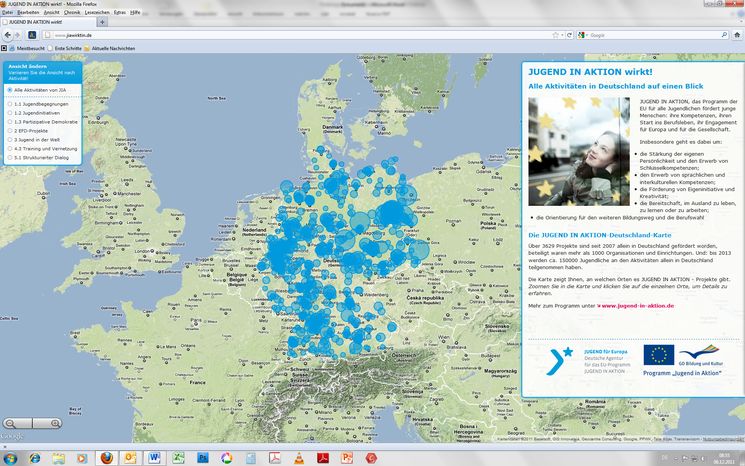Select 5.1 Strukturierter Dialog option
The width and height of the screenshot is (745, 466).
(x=10, y=157)
